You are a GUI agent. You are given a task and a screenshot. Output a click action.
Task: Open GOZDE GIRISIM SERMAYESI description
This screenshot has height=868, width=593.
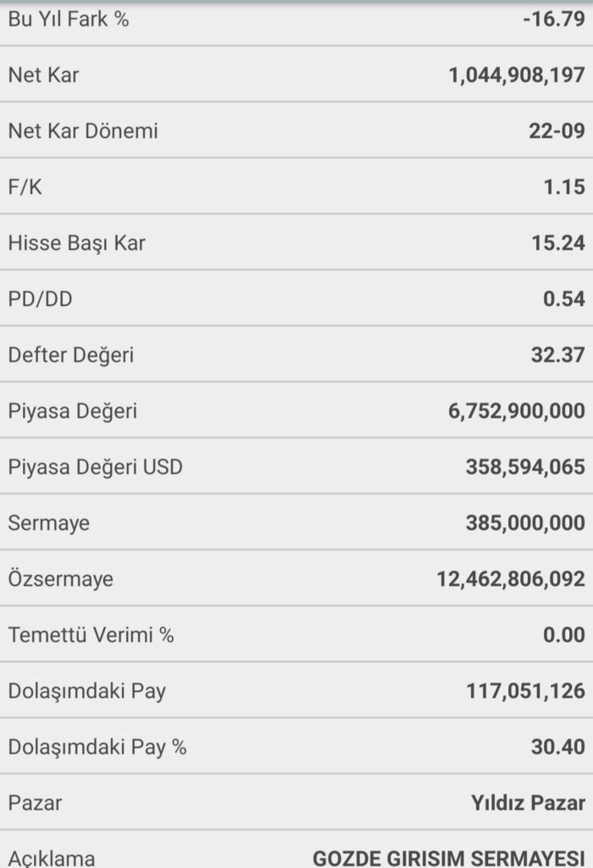448,858
